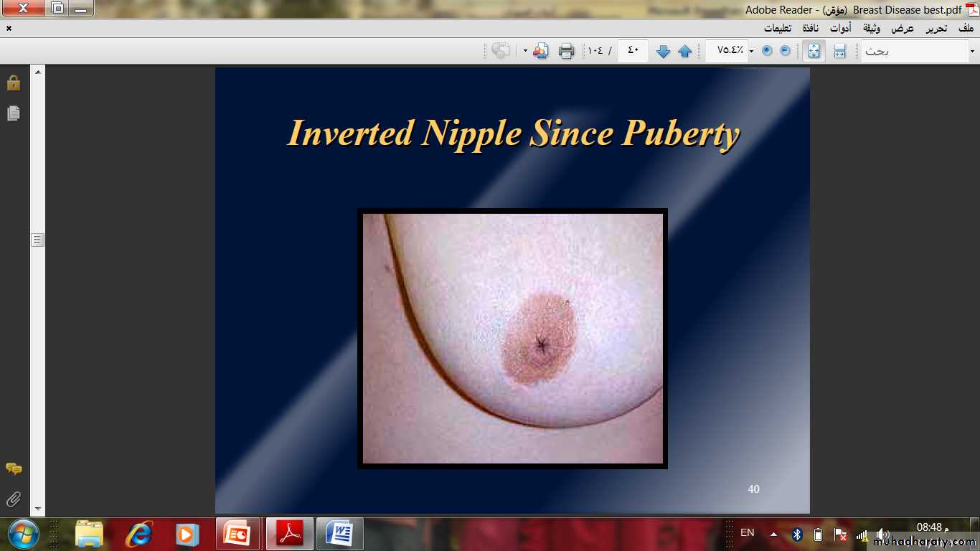
Task: Click the Print icon in the toolbar
Action: click(566, 51)
